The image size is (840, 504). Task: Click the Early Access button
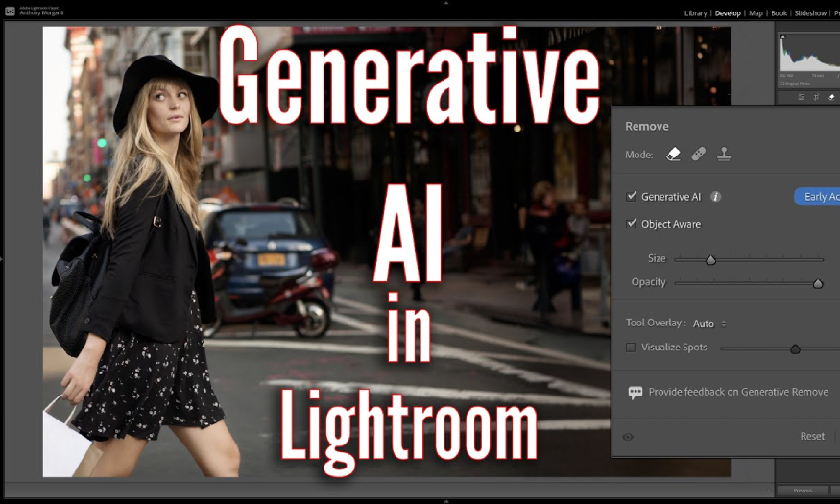(818, 197)
